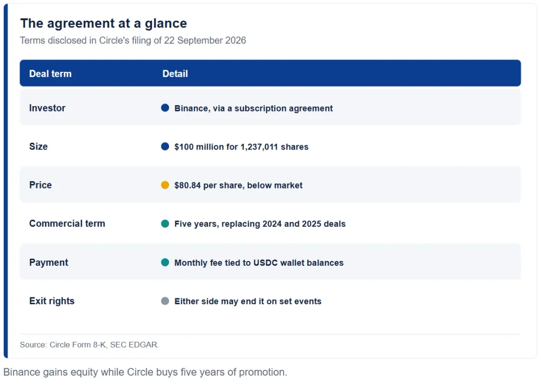Click the Source: Circle Form 8-K footnote
Image resolution: width=541 pixels, height=392 pixels.
point(89,345)
